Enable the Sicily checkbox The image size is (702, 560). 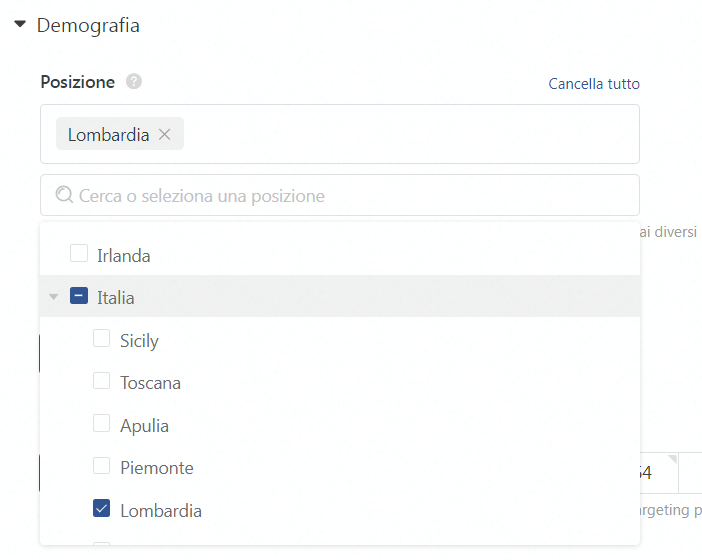click(102, 338)
